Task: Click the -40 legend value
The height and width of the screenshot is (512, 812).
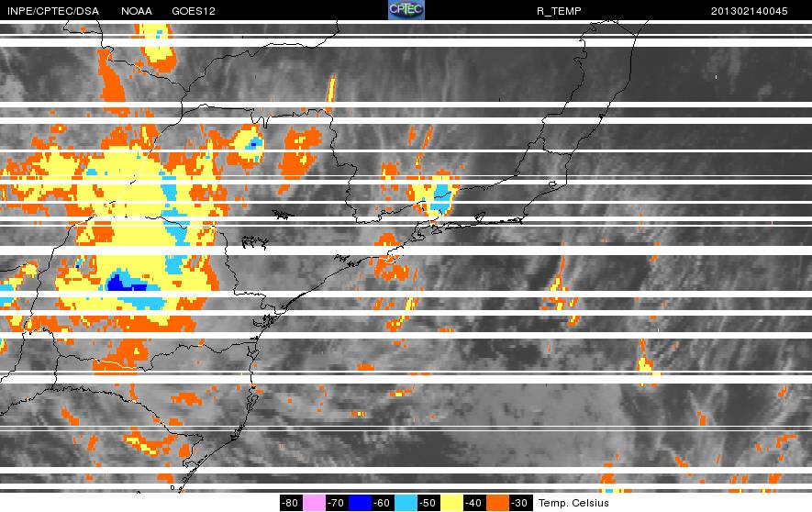Action: (x=474, y=503)
